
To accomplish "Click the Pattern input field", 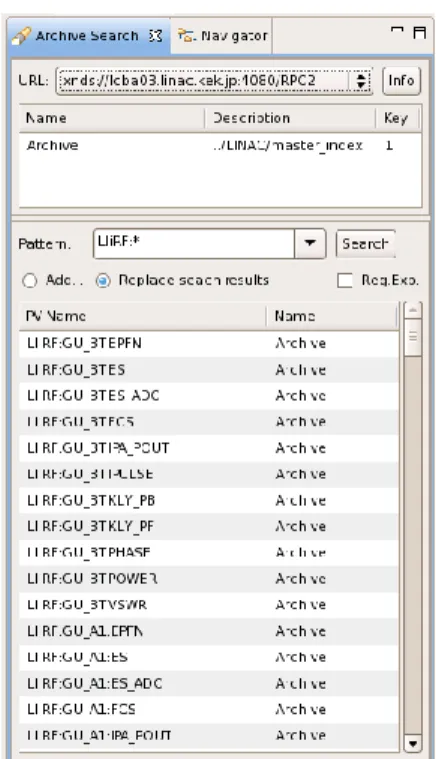I will click(194, 243).
